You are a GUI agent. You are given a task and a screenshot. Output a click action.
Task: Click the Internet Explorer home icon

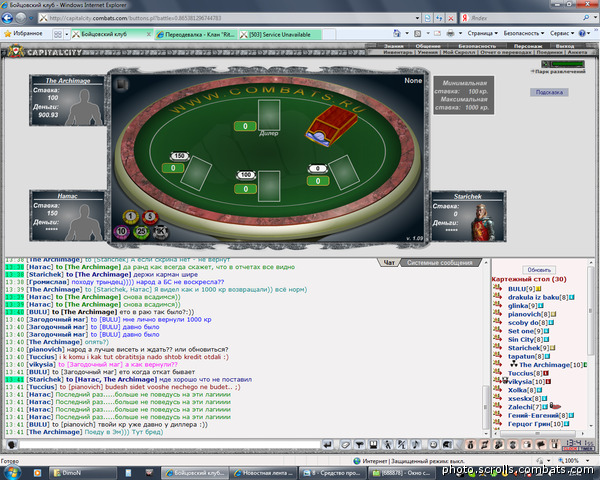[x=397, y=33]
